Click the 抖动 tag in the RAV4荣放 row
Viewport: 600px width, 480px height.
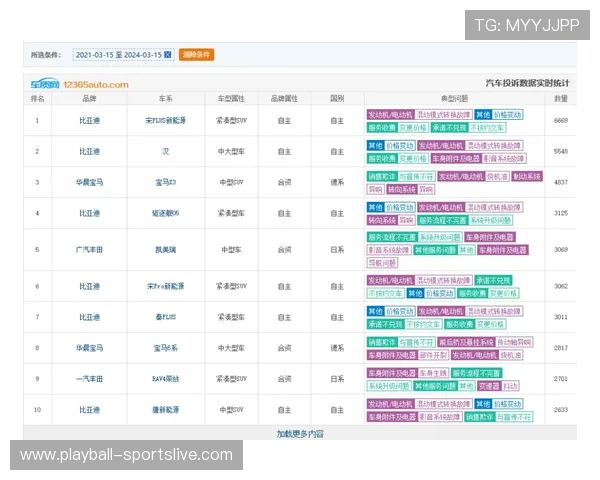pos(510,386)
